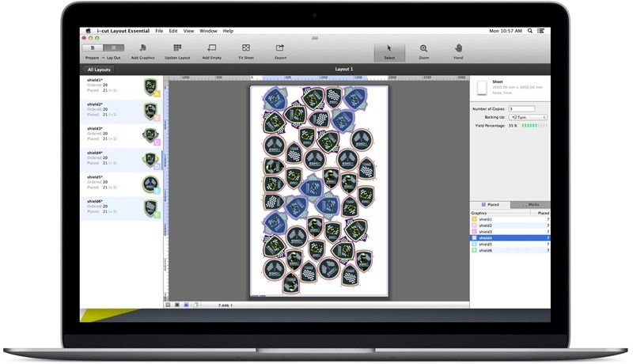
Task: Select highlighted shield4 row in Placed list
Action: [x=510, y=238]
